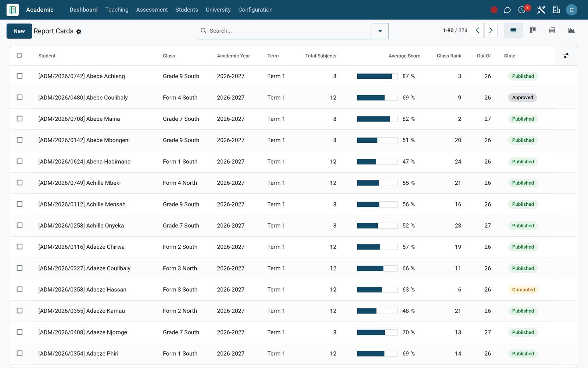Open the Computed state badge of Adaeze Hassan

click(x=523, y=290)
